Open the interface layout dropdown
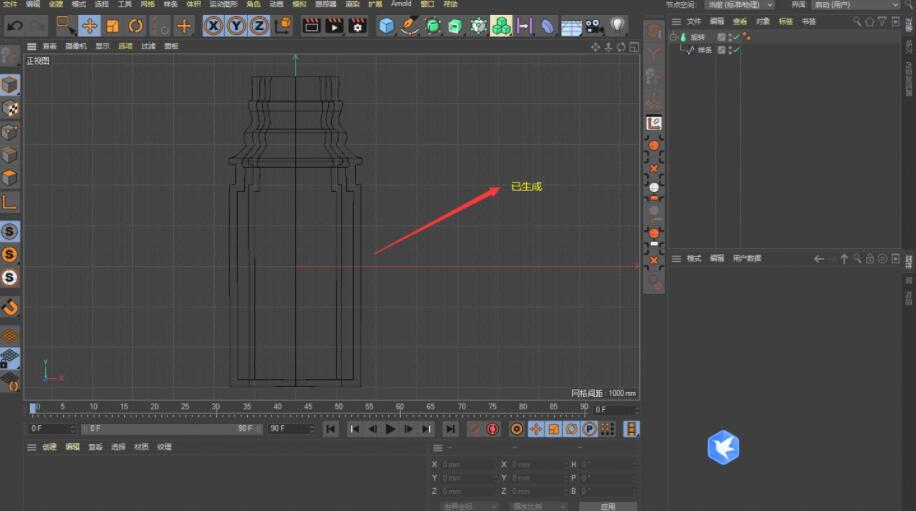Screen dimensions: 916x511 pos(856,5)
